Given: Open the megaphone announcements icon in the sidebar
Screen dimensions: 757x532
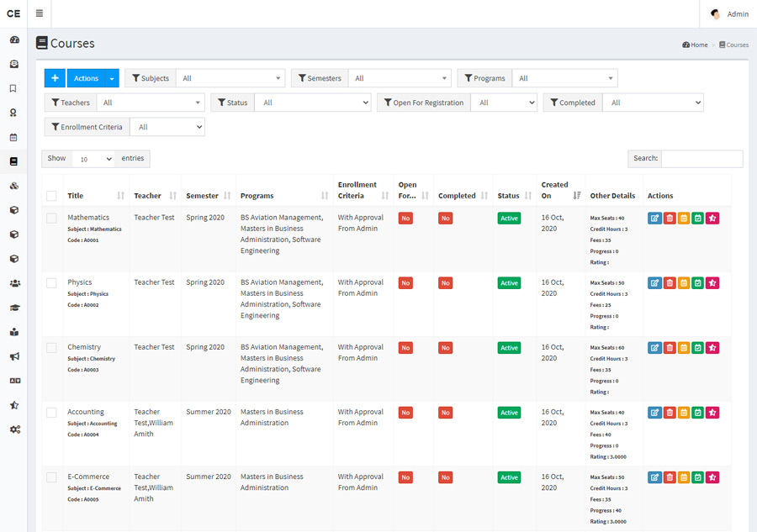Looking at the screenshot, I should click(x=13, y=356).
